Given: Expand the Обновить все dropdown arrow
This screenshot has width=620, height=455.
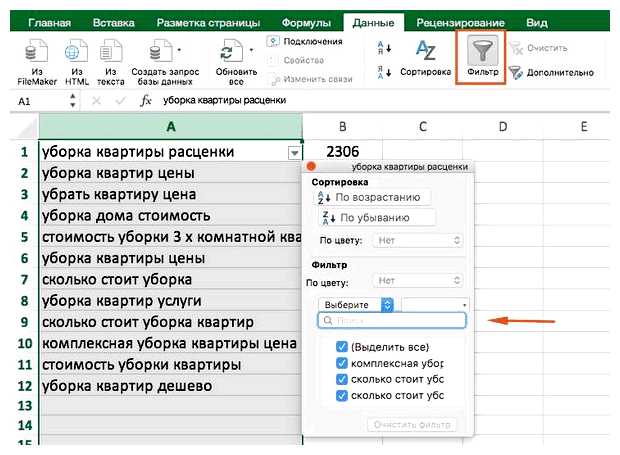Looking at the screenshot, I should pos(251,50).
